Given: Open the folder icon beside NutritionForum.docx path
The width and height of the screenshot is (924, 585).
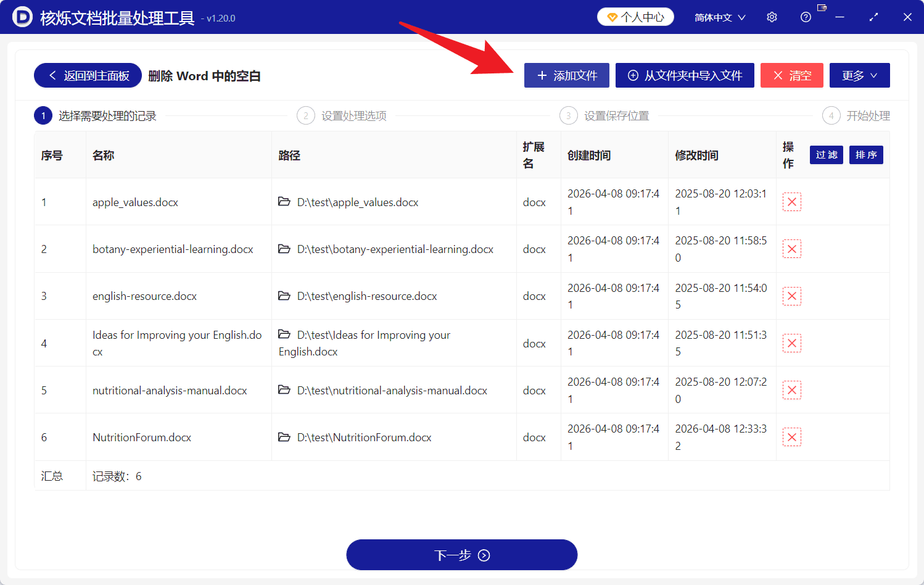Looking at the screenshot, I should click(x=284, y=437).
